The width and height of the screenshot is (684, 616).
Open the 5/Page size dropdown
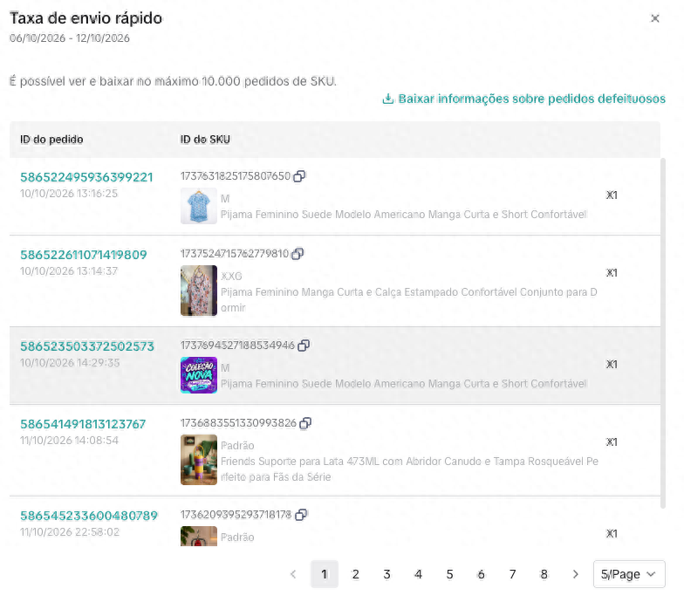coord(629,574)
